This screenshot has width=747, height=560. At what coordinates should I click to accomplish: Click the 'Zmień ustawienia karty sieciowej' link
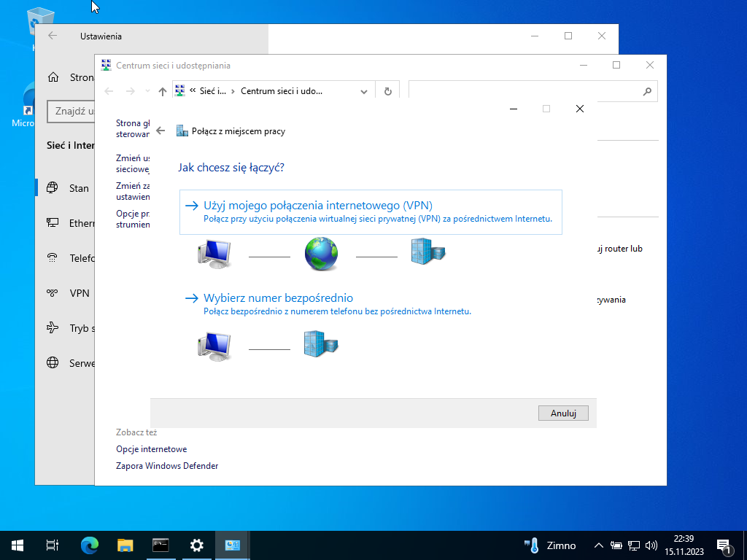[133, 163]
